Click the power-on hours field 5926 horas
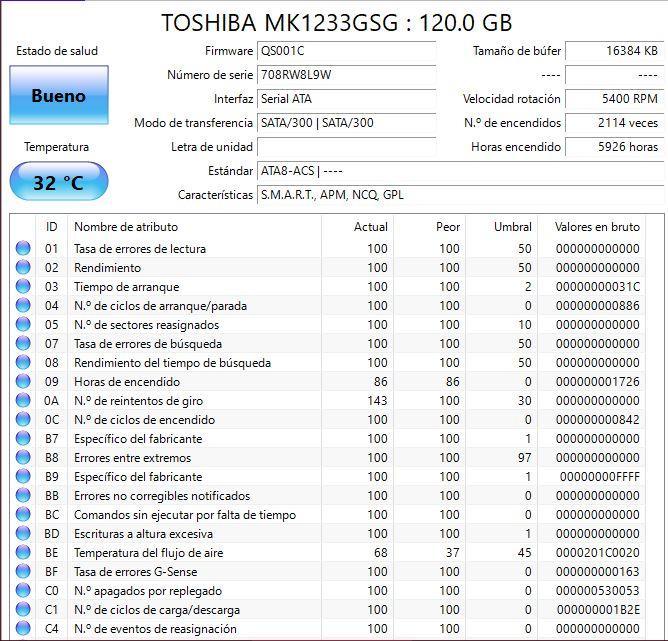This screenshot has height=641, width=668. pos(614,147)
